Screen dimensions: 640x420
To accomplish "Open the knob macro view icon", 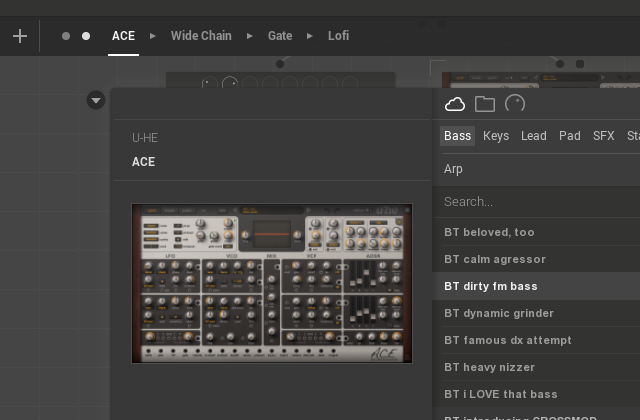I will pyautogui.click(x=515, y=104).
